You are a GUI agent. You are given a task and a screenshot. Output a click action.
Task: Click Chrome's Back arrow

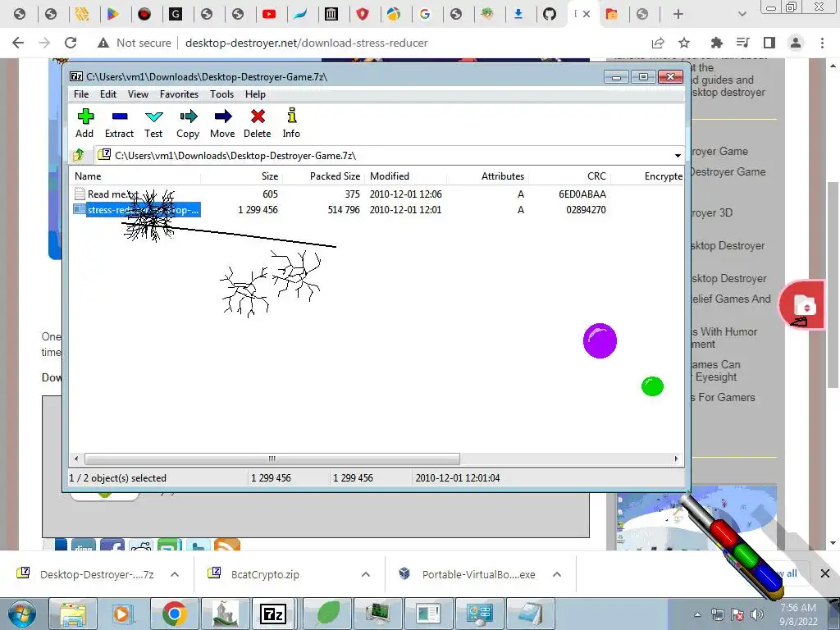(x=18, y=43)
